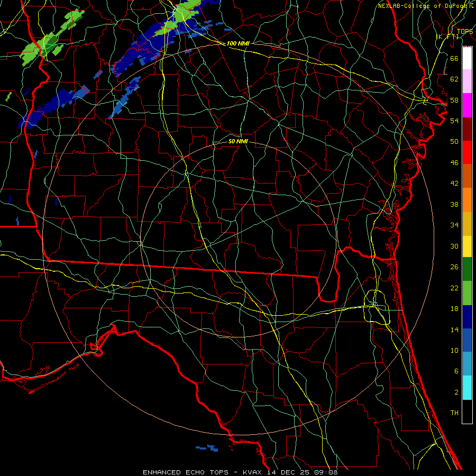
Task: Click the legend value 10
Action: (454, 350)
